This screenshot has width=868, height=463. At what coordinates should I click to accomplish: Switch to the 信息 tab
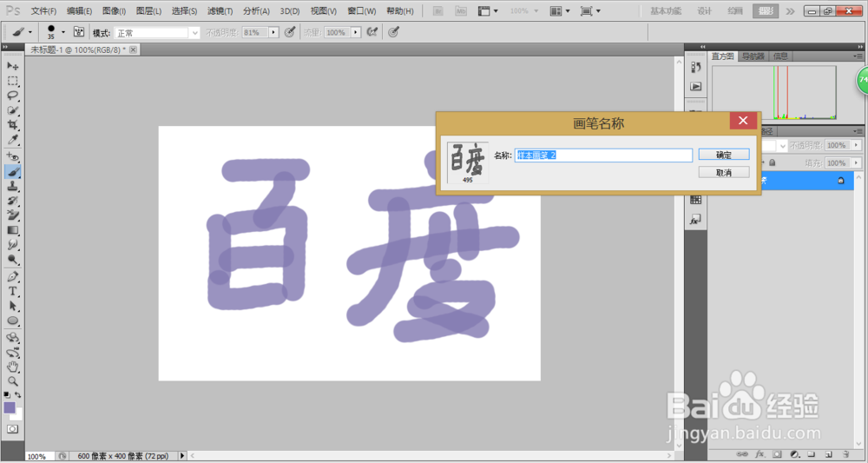780,56
